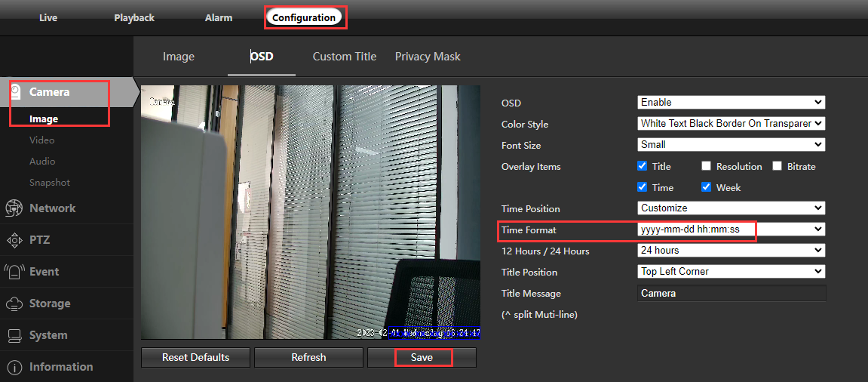This screenshot has height=382, width=868.
Task: Expand the Font Size dropdown
Action: (x=731, y=144)
